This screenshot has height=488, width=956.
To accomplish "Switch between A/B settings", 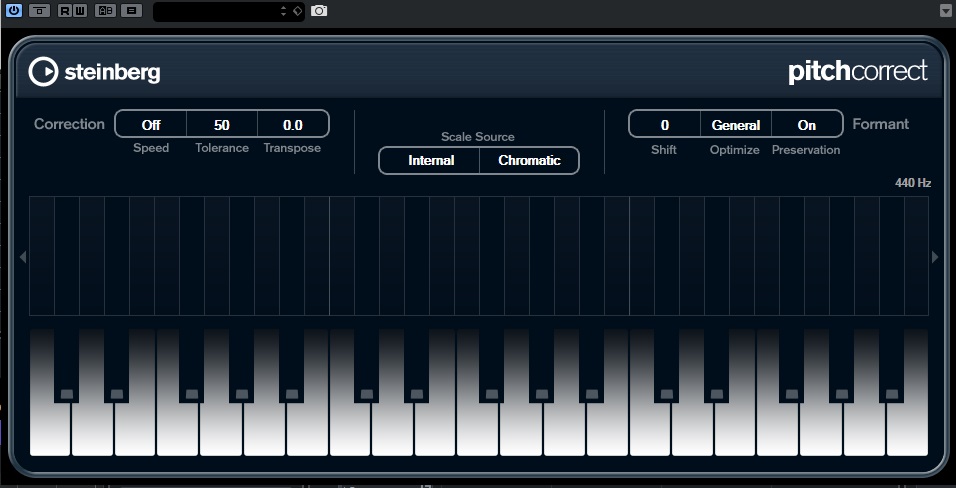I will 105,10.
